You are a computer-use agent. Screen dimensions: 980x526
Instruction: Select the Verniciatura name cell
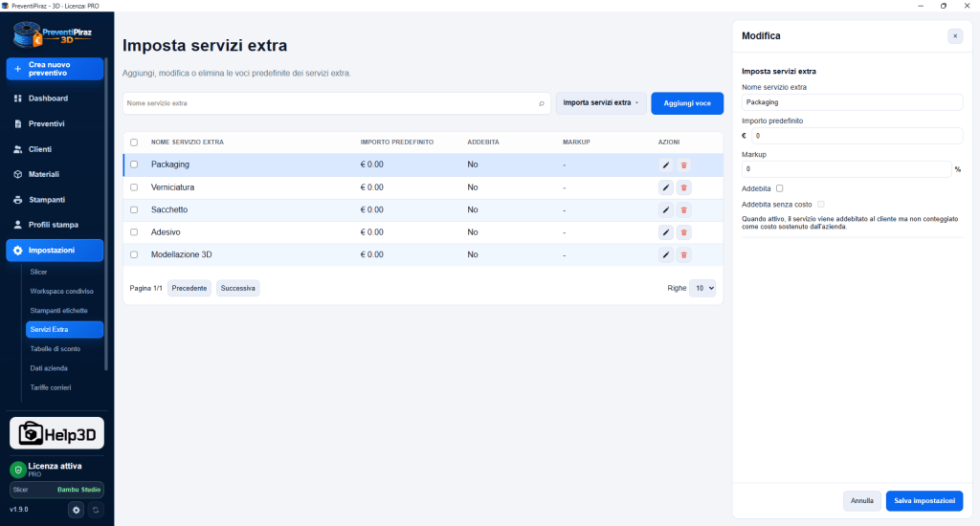click(x=172, y=187)
